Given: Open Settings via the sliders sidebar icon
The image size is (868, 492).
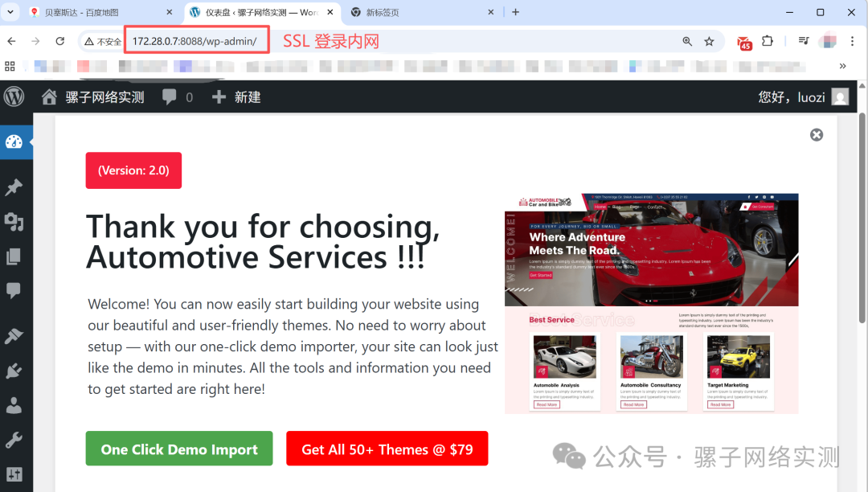Looking at the screenshot, I should [x=14, y=474].
